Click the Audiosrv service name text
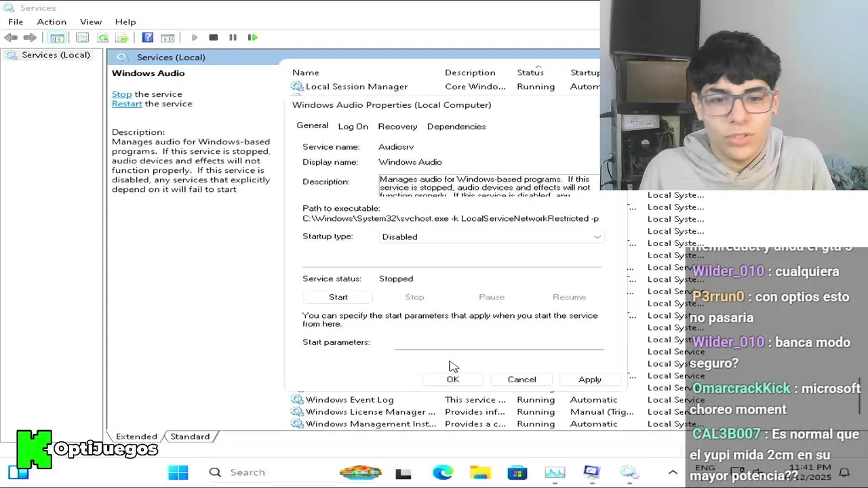 click(396, 146)
